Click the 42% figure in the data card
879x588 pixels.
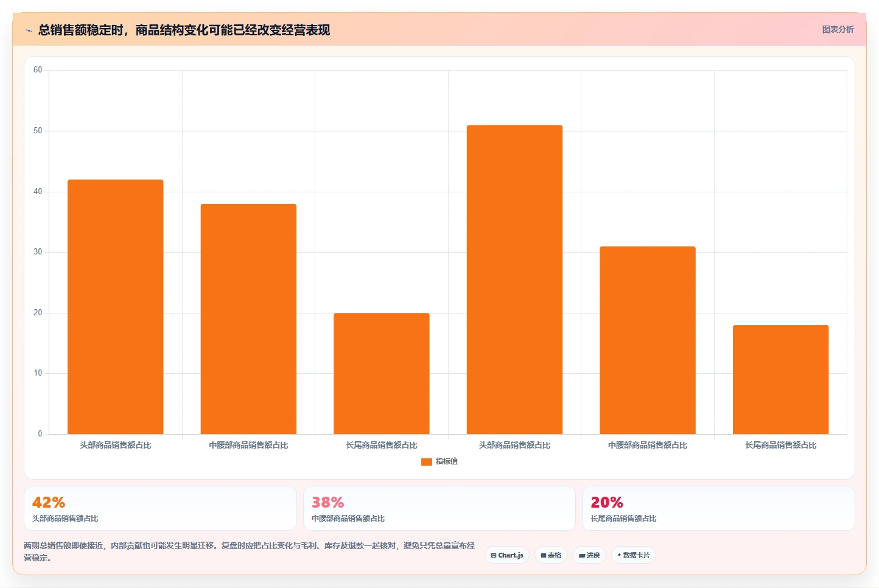[49, 502]
